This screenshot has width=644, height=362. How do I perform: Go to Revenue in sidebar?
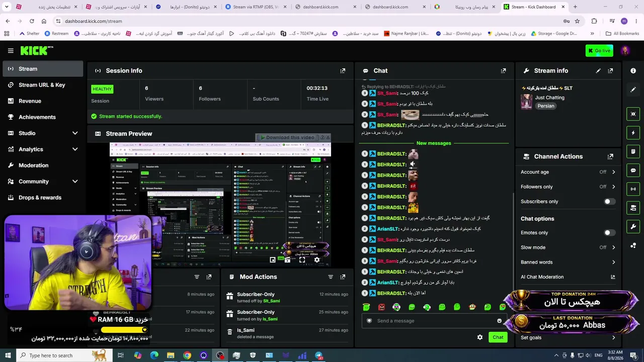click(x=42, y=101)
